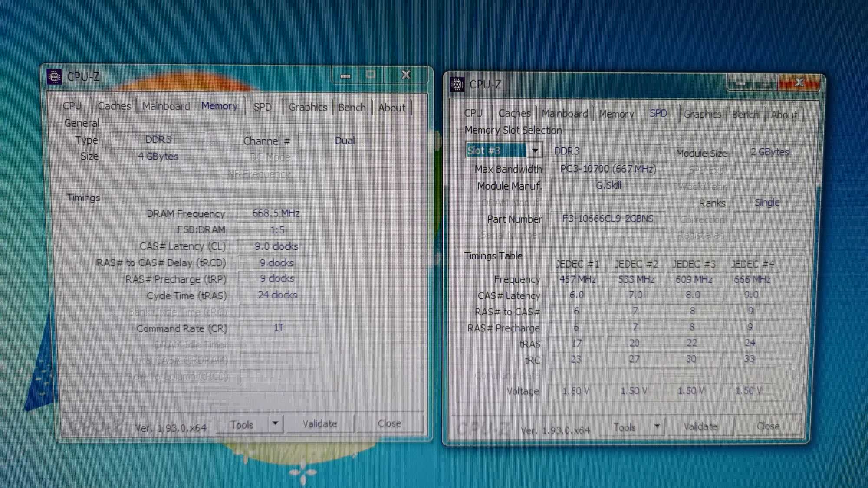Click JEDEC #1 Voltage value 1.50 V

576,391
